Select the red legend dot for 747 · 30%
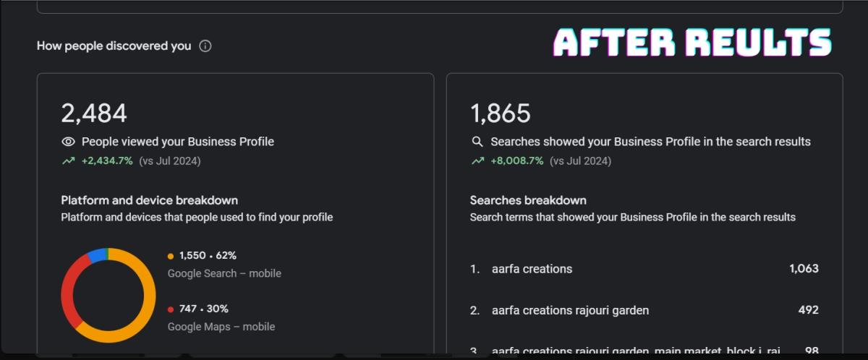 point(171,309)
